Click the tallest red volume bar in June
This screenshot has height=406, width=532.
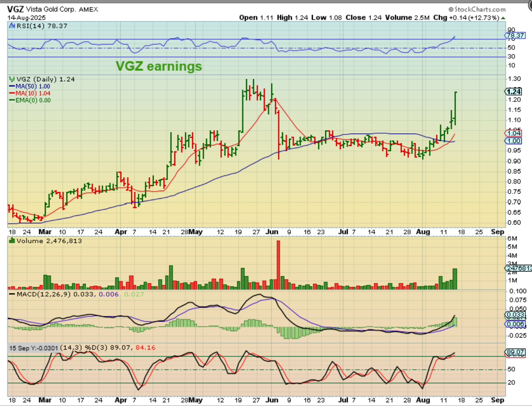(x=278, y=265)
